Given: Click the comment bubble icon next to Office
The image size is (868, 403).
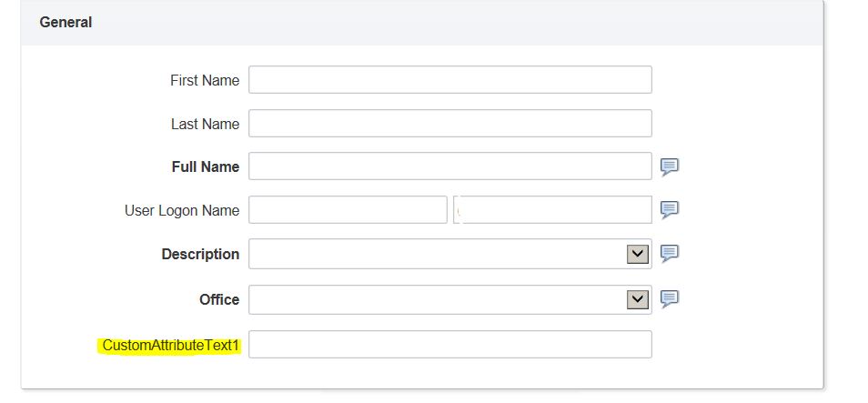Looking at the screenshot, I should (x=670, y=299).
